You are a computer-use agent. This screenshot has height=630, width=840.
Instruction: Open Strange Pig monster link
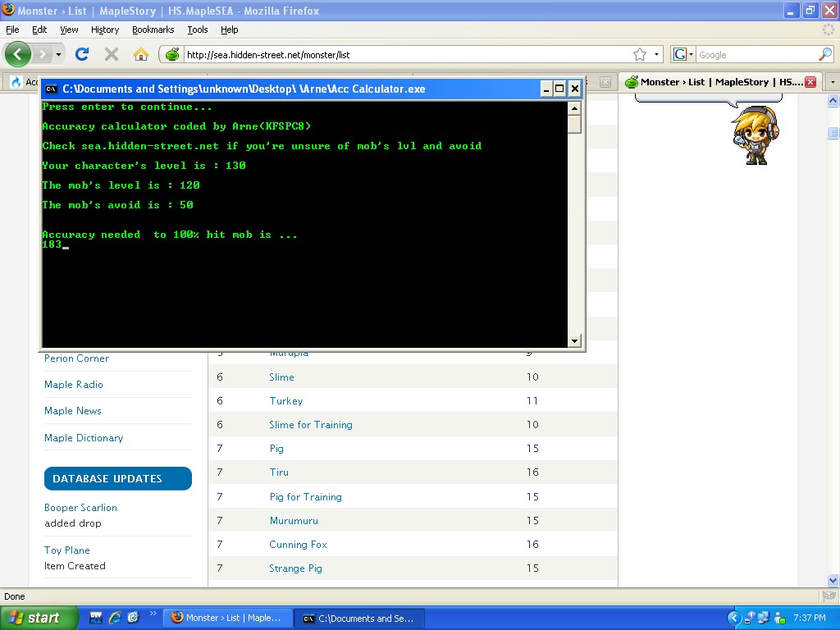pos(295,568)
